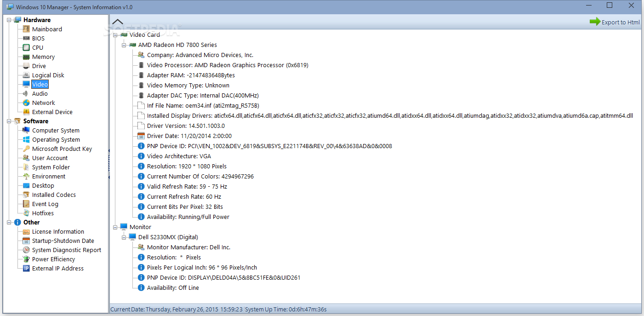Click the Audio speaker icon

pyautogui.click(x=26, y=93)
